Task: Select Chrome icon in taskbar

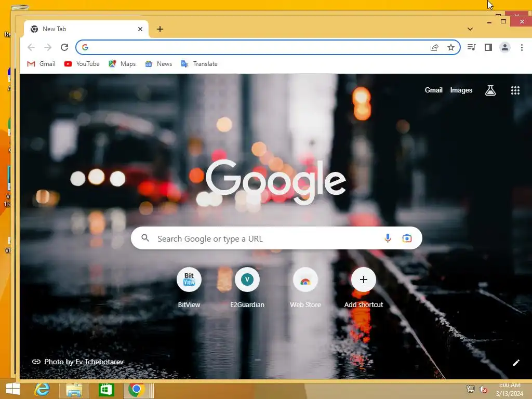Action: [x=137, y=390]
